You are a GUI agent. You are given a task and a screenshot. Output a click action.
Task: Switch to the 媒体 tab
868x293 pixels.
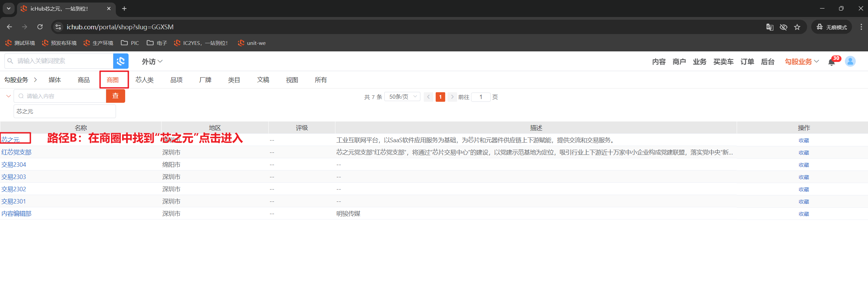[x=55, y=80]
